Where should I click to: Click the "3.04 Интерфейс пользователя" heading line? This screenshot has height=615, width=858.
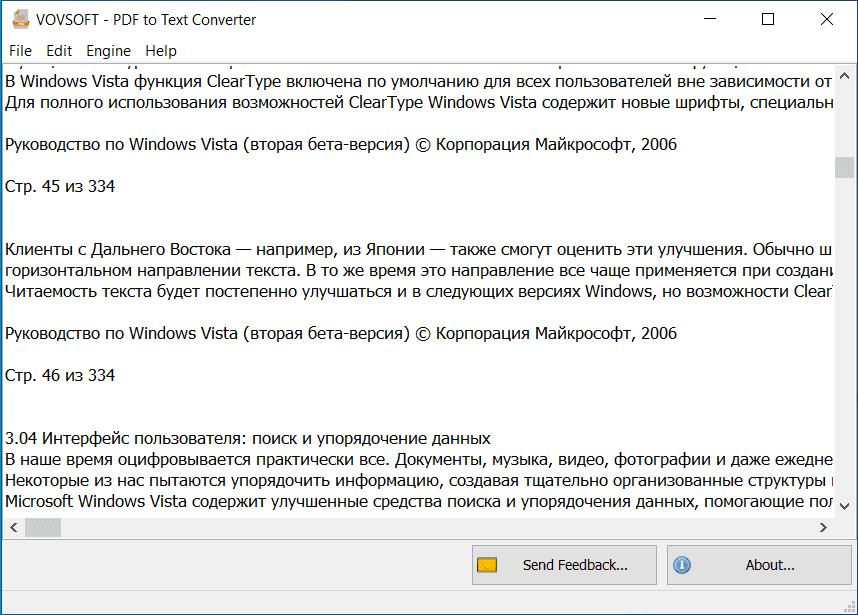click(x=247, y=438)
